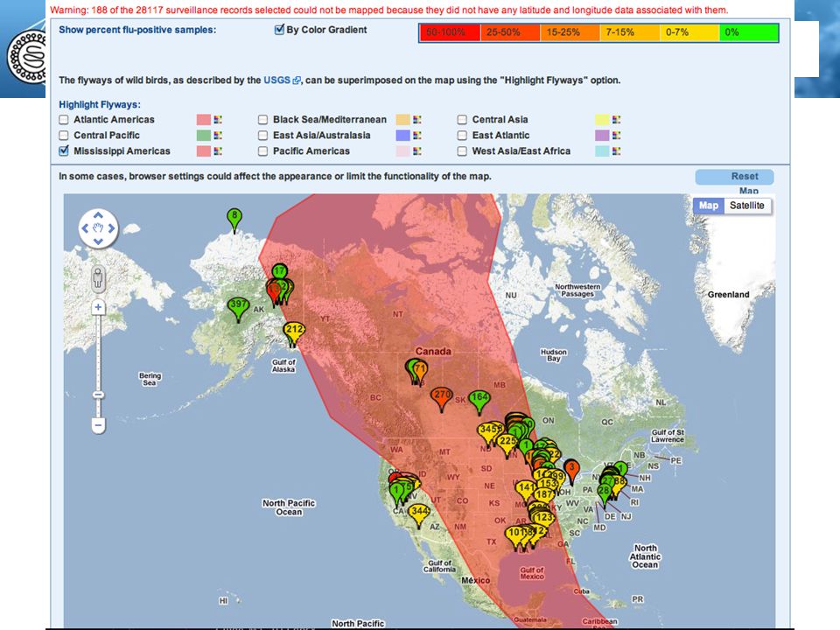Click the Atlantic Americas color swatch
Screen dimensions: 840x630
point(204,120)
